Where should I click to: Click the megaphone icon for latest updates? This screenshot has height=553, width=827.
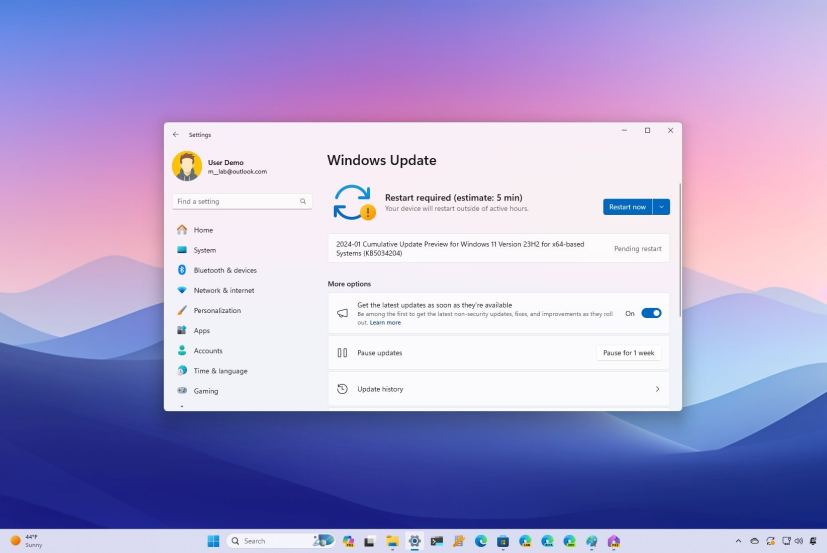342,313
